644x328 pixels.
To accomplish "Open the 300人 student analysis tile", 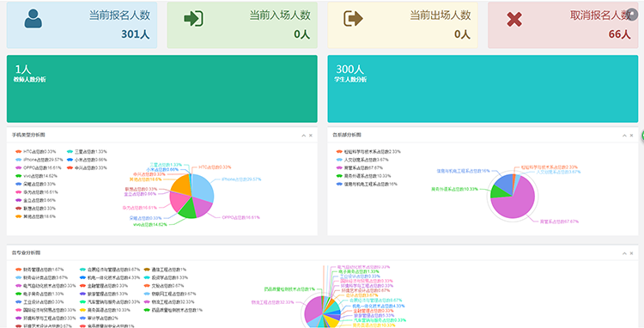I will coord(483,88).
